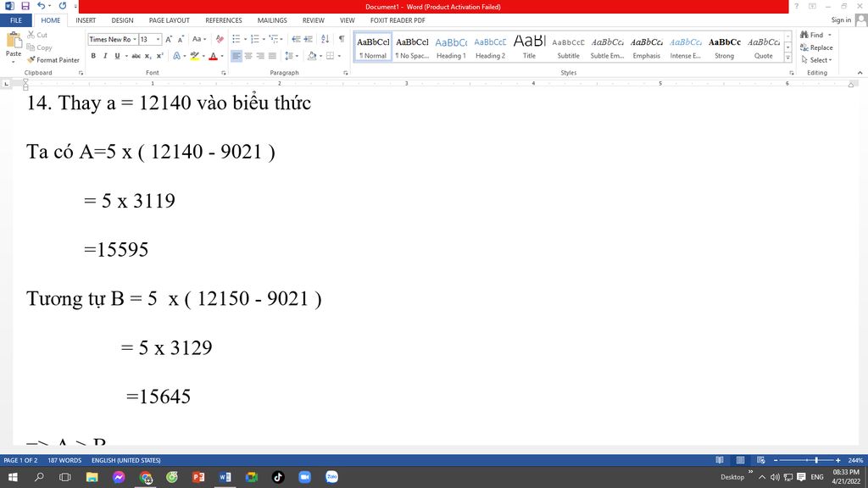Open the Change Case Aa dropdown
The image size is (868, 488).
pos(198,39)
